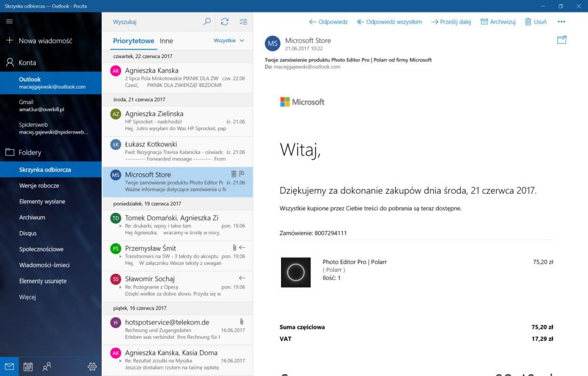Click the search magnifier icon
This screenshot has height=376, width=588.
(206, 22)
